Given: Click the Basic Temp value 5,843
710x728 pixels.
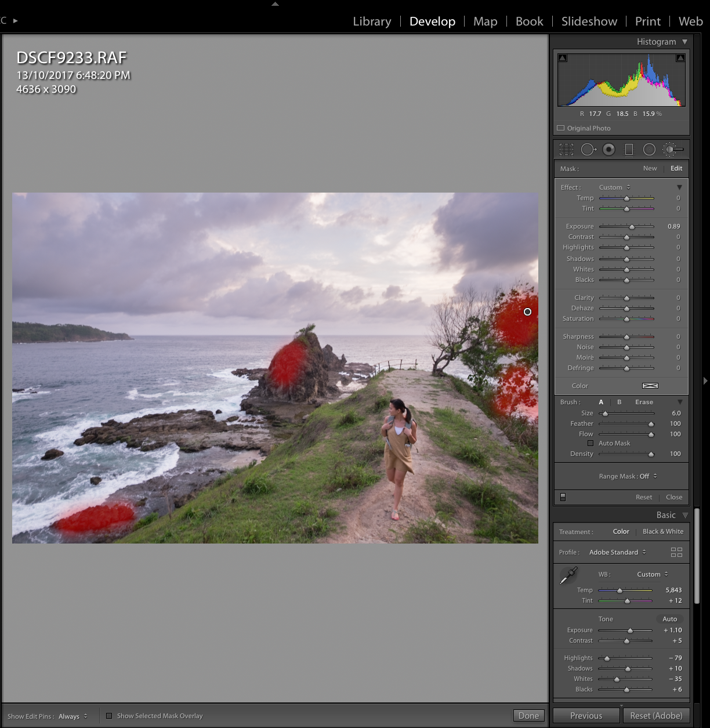Looking at the screenshot, I should point(673,590).
